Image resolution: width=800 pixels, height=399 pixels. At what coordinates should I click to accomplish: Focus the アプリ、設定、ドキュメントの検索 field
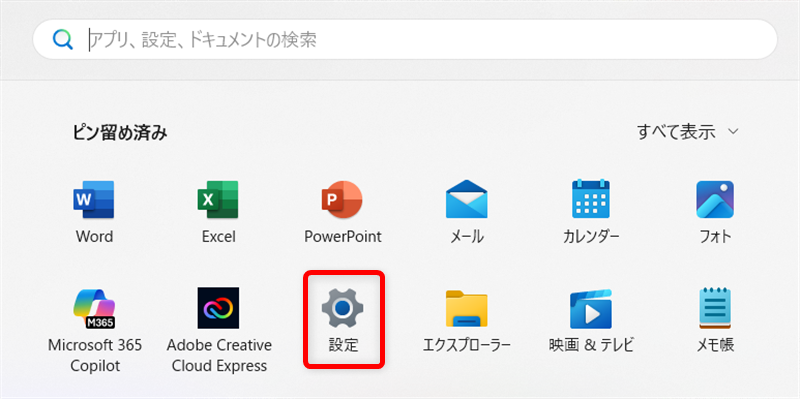tap(405, 39)
